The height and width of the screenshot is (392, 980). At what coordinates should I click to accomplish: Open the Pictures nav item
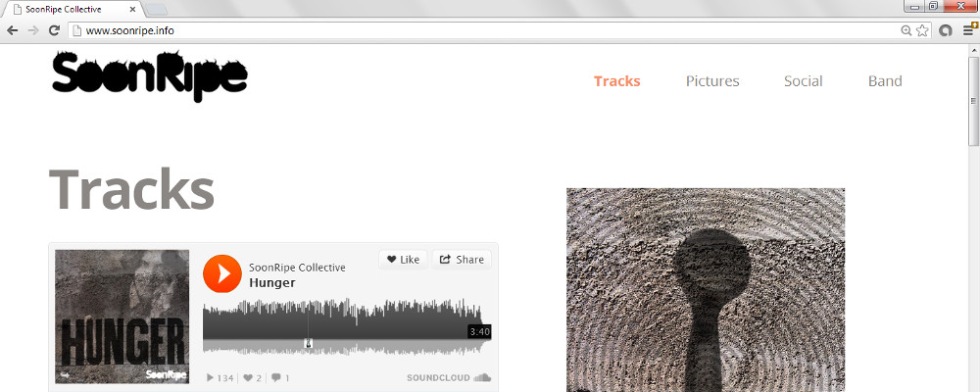(x=712, y=81)
